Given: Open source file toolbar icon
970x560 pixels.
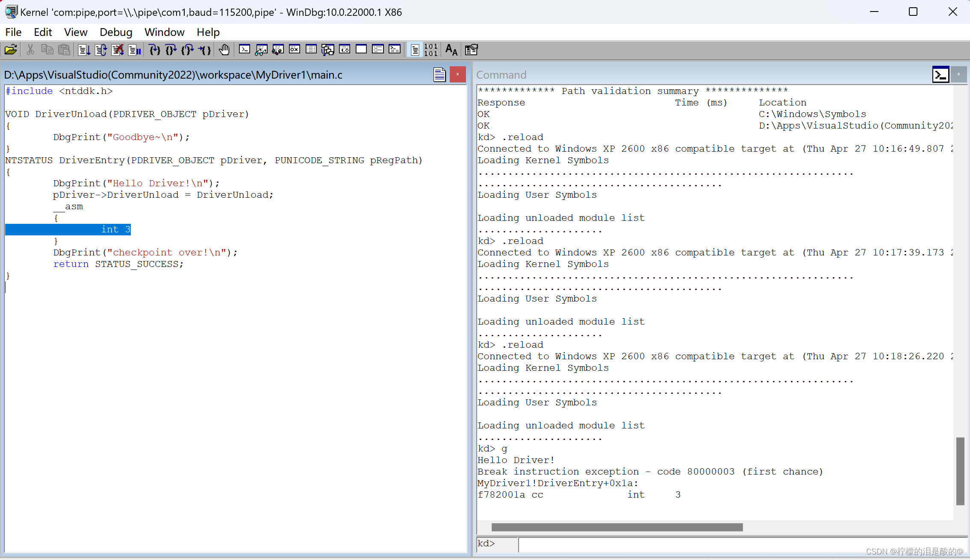Looking at the screenshot, I should coord(11,50).
